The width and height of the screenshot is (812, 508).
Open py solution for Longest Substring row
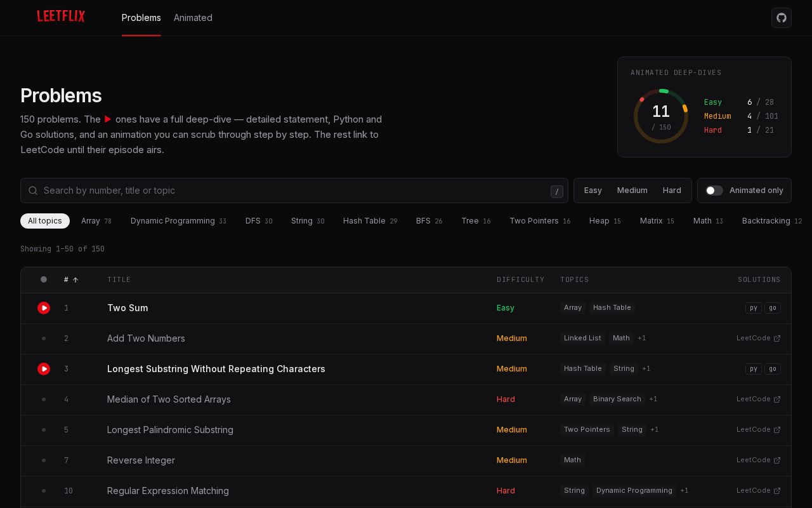[x=754, y=369]
